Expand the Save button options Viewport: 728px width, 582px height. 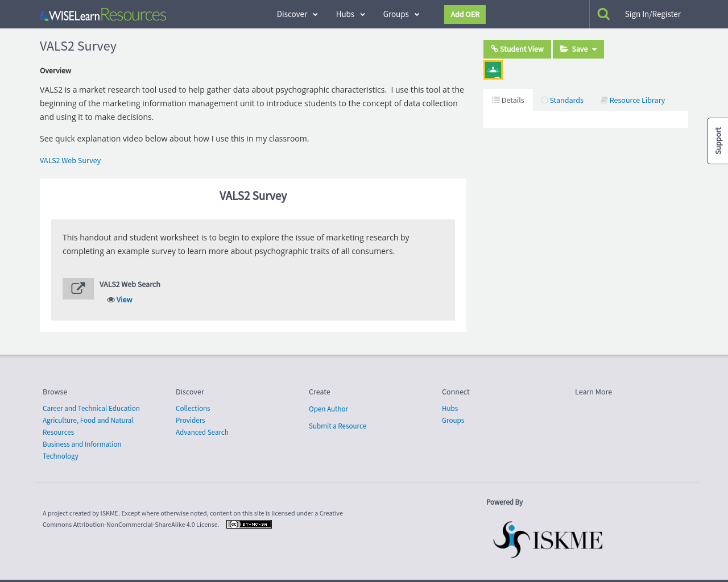(x=594, y=49)
